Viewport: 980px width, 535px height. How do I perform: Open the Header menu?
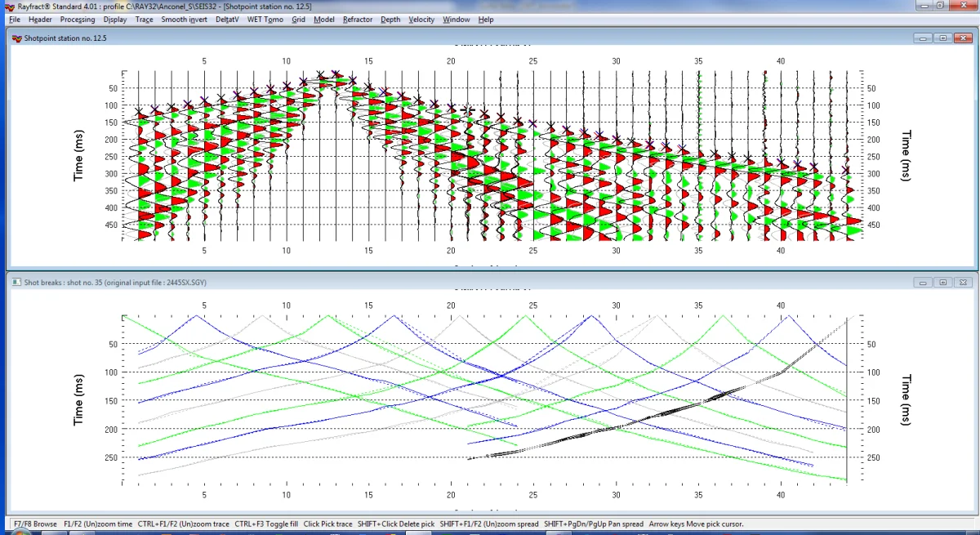click(40, 19)
